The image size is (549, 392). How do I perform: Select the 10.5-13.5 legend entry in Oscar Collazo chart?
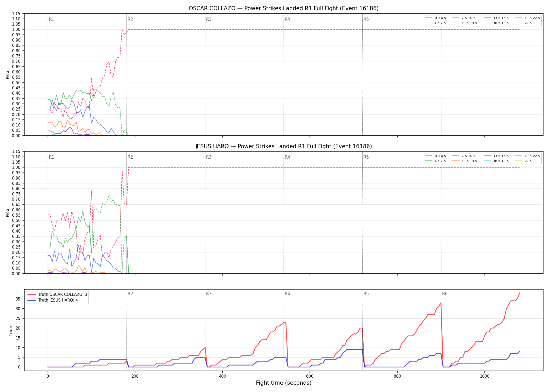click(x=465, y=23)
